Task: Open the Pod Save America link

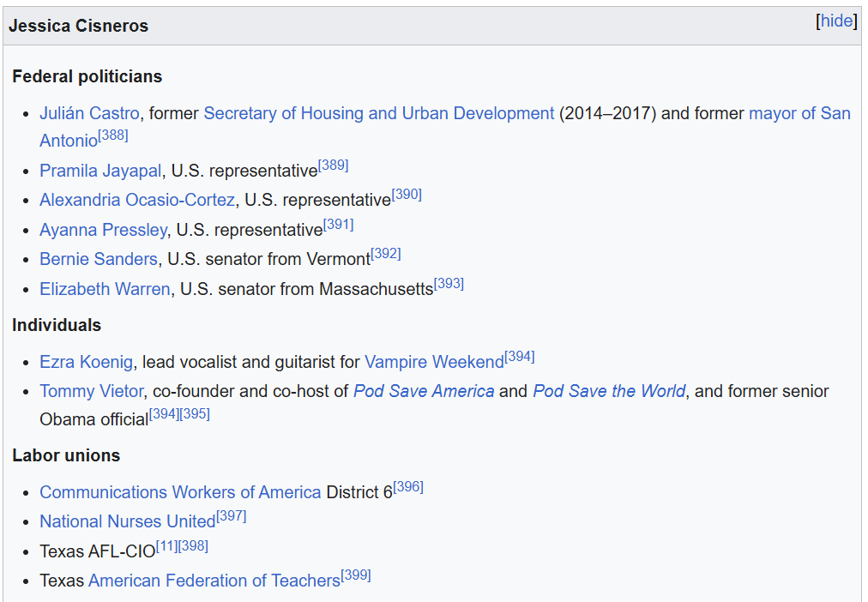Action: click(x=424, y=392)
